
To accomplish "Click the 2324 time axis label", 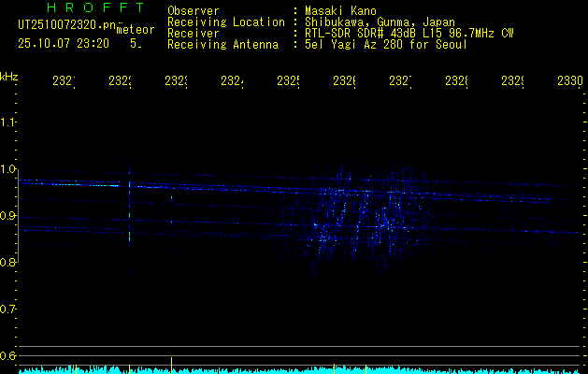I will coord(232,81).
